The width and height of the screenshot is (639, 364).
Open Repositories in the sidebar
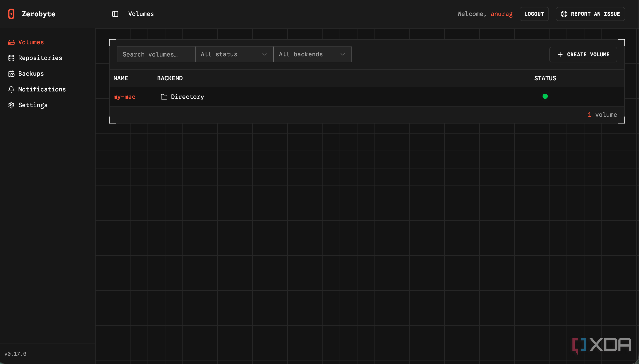(x=35, y=58)
